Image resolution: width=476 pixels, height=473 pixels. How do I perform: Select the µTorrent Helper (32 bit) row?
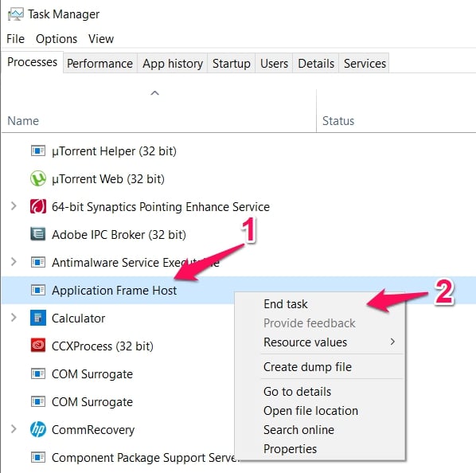point(238,150)
